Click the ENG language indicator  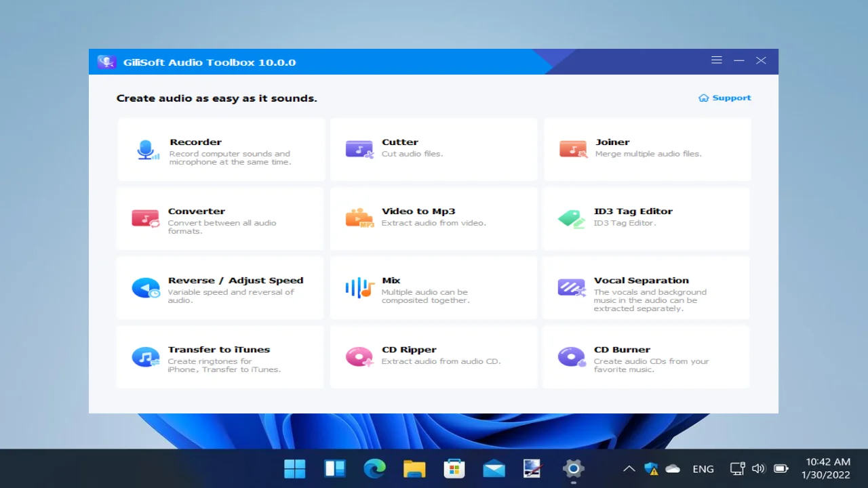pyautogui.click(x=703, y=469)
